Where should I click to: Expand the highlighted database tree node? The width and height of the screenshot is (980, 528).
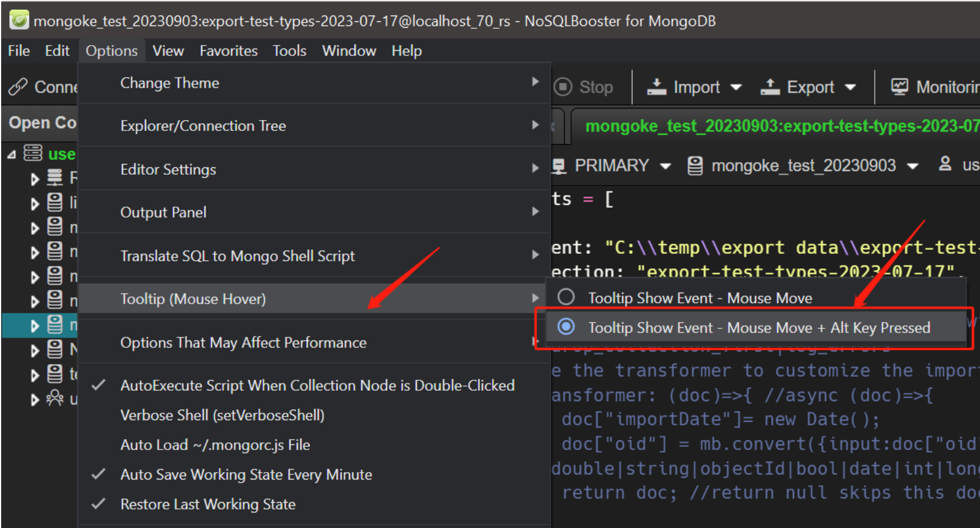(35, 326)
